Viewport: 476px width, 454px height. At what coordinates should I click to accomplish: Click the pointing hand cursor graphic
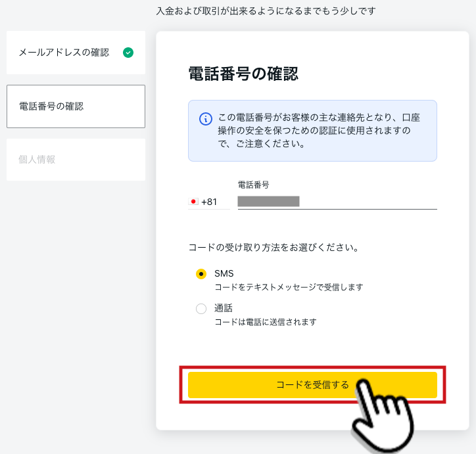click(x=382, y=415)
